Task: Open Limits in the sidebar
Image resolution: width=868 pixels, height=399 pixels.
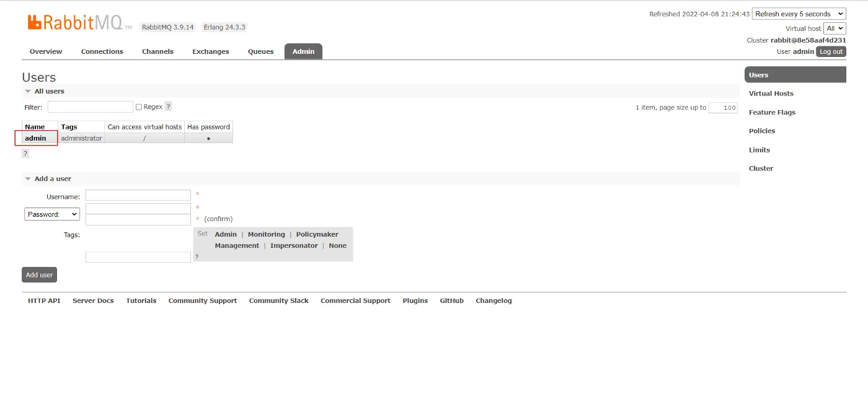Action: (759, 150)
